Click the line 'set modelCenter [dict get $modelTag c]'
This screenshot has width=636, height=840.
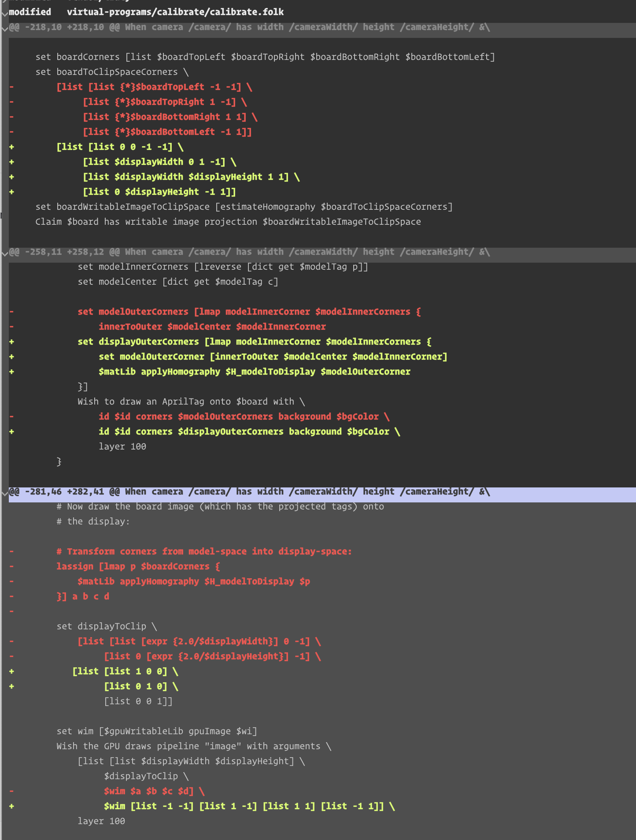pos(178,282)
